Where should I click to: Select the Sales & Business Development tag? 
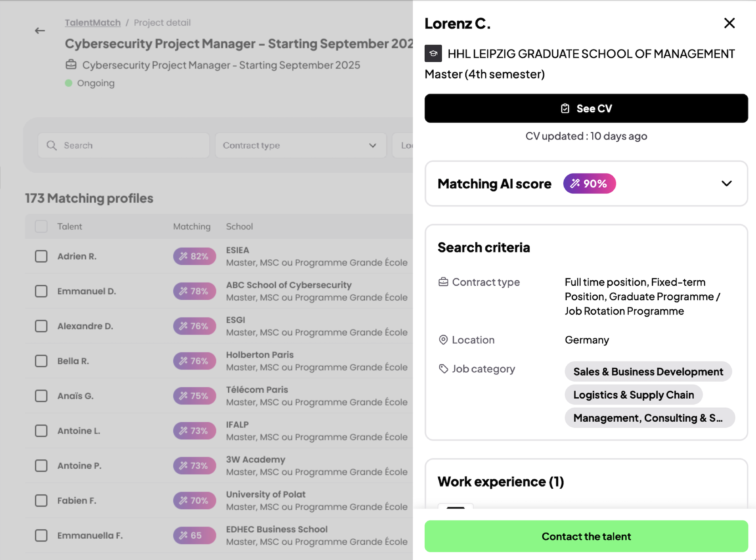[648, 372]
